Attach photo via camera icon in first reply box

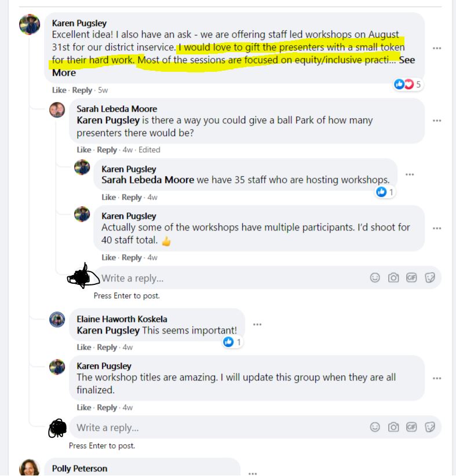pos(393,277)
